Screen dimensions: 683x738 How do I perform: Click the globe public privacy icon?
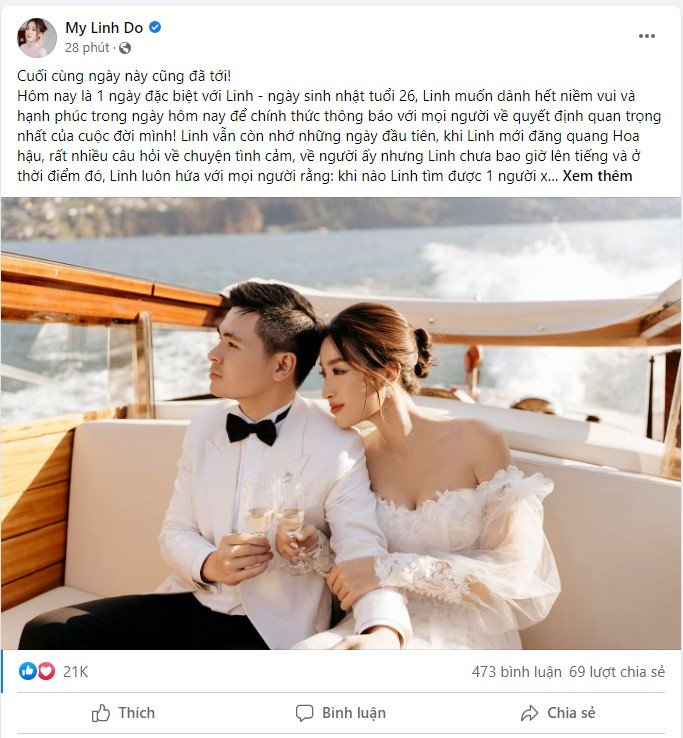(x=125, y=48)
